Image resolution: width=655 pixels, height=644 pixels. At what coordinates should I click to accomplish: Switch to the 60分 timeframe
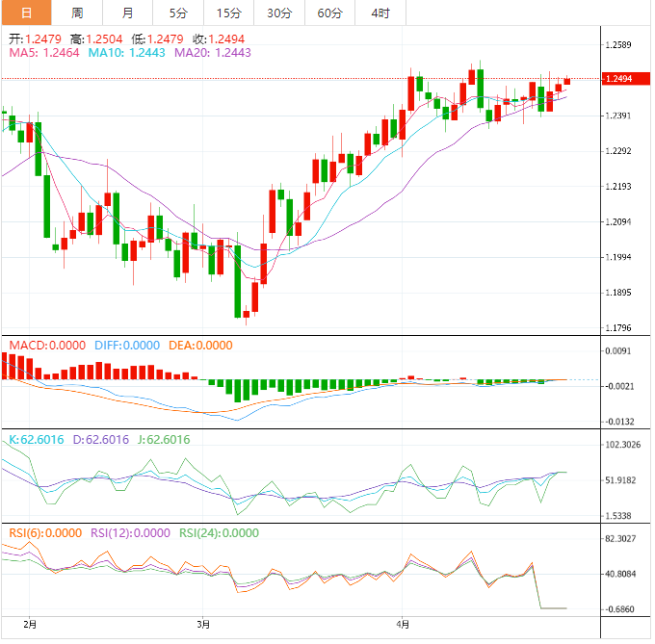click(x=329, y=13)
